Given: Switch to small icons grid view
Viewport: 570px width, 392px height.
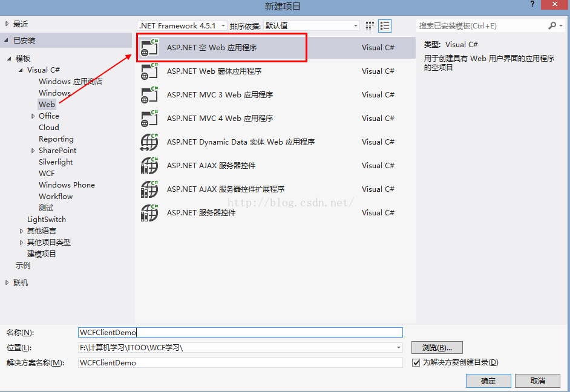Looking at the screenshot, I should click(370, 26).
